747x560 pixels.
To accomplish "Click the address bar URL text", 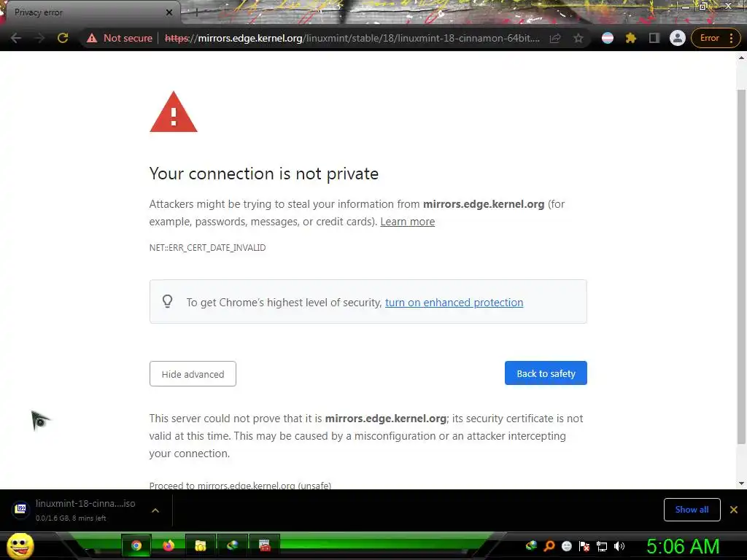I will (x=352, y=38).
